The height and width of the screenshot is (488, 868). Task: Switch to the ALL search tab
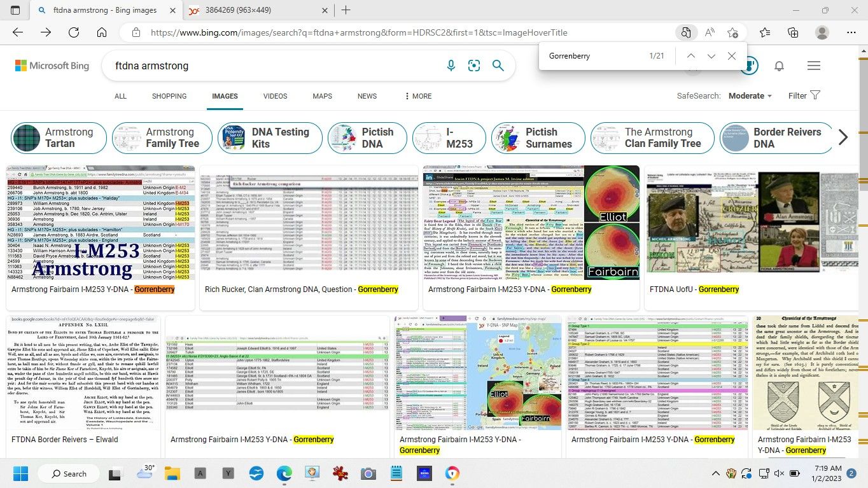click(120, 96)
